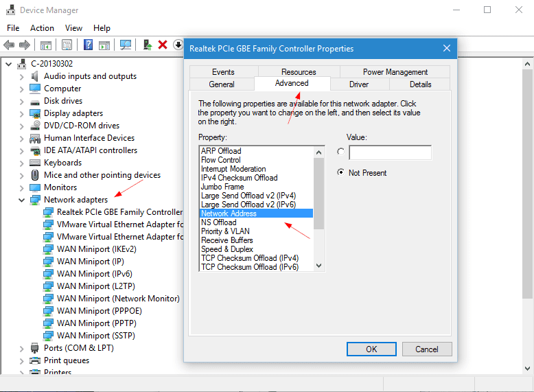Screen dimensions: 534x392
Task: Select the Network Address property
Action: [x=256, y=214]
